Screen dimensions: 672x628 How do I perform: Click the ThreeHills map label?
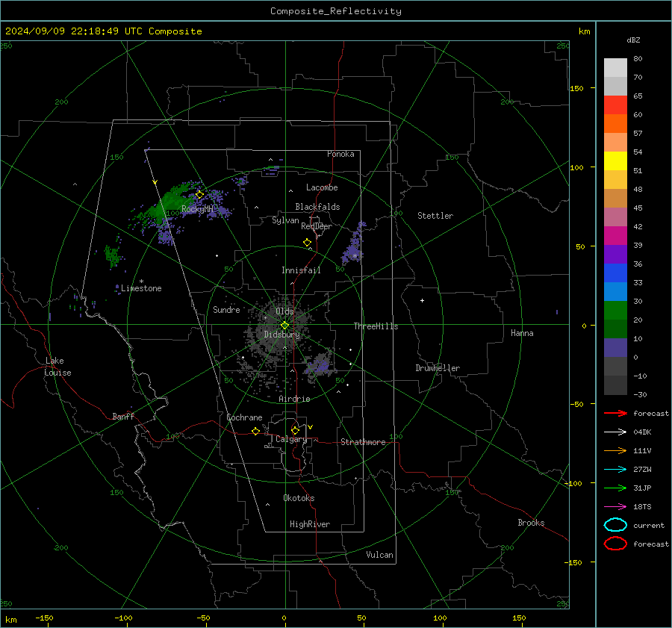(x=376, y=326)
